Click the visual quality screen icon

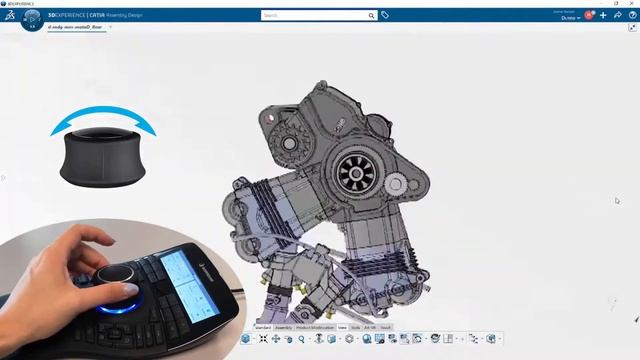[x=380, y=339]
